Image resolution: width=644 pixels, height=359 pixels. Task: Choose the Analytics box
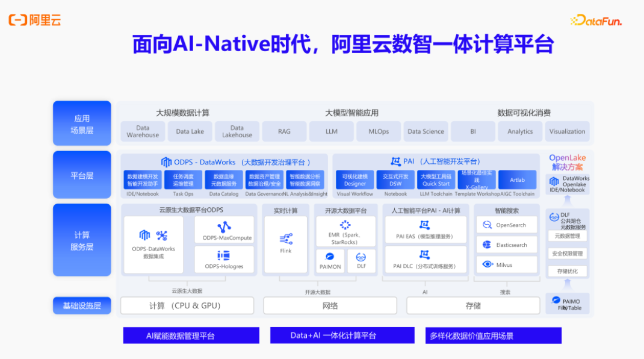[520, 131]
